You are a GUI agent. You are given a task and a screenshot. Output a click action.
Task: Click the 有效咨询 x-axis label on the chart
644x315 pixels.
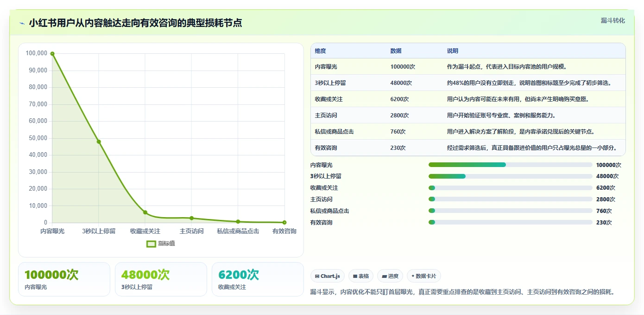pyautogui.click(x=284, y=231)
